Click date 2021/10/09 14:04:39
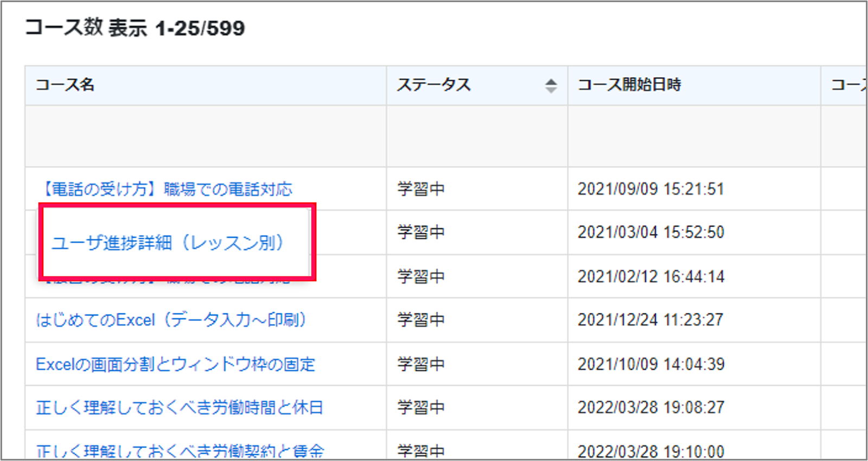This screenshot has width=868, height=461. pos(651,364)
